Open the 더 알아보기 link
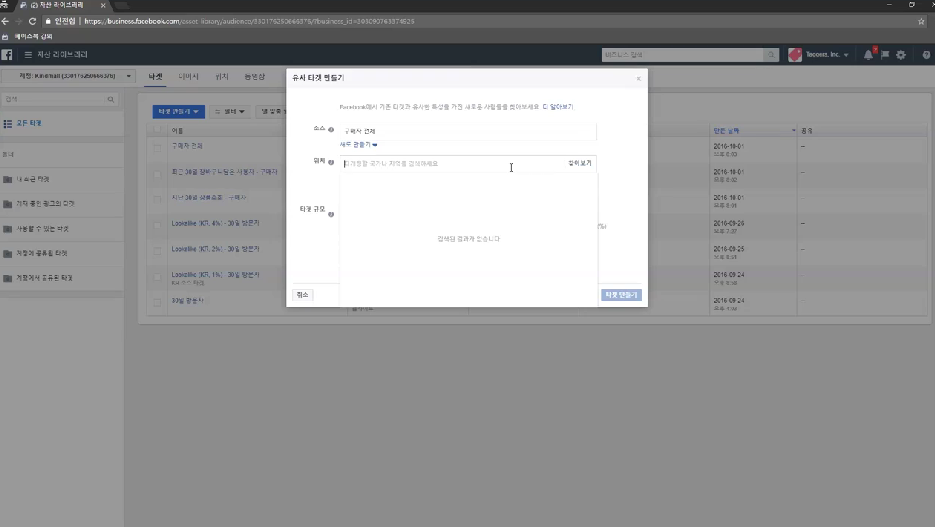Viewport: 935px width, 527px height. (558, 107)
